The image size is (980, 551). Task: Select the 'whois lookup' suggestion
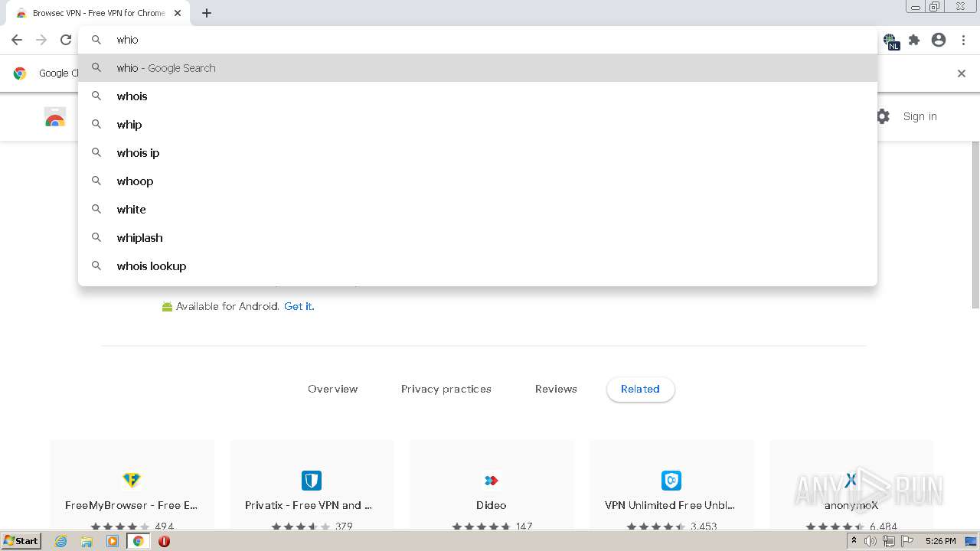click(478, 266)
